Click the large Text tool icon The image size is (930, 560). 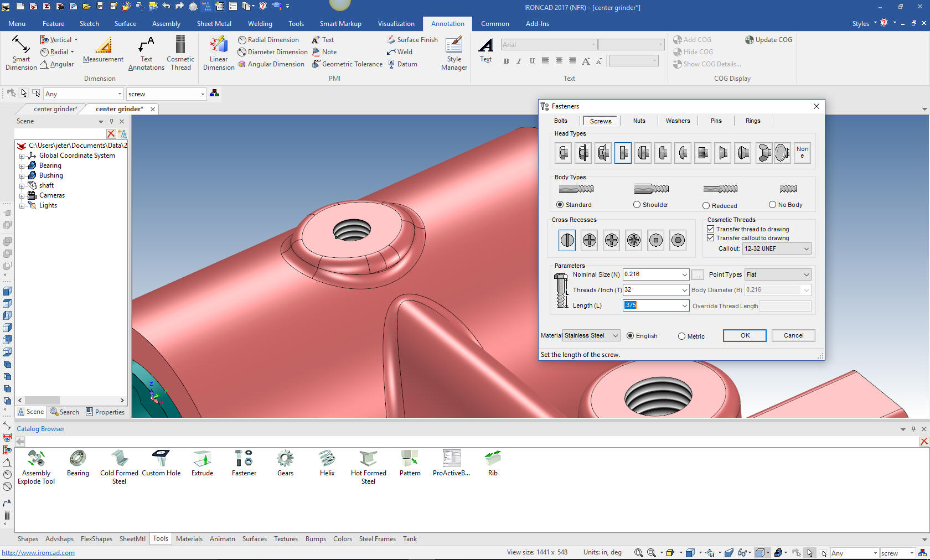pos(485,50)
